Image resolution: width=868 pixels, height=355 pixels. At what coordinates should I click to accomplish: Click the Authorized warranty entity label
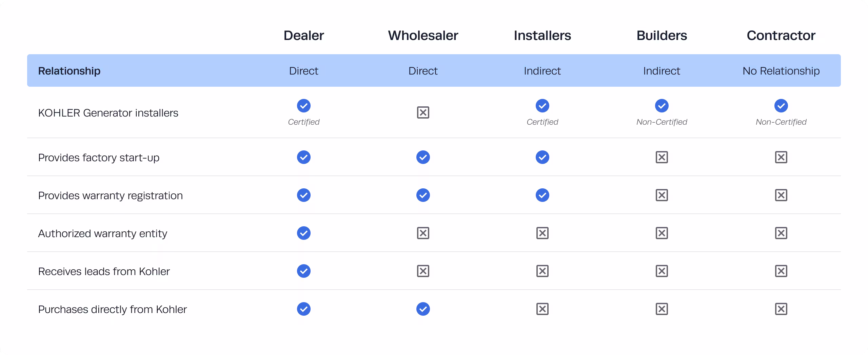(x=102, y=234)
